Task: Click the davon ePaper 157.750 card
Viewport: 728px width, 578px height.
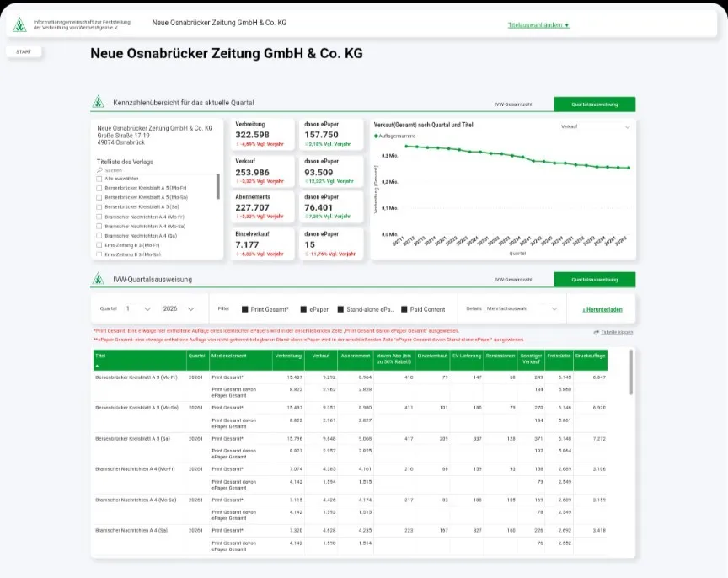Action: tap(331, 134)
